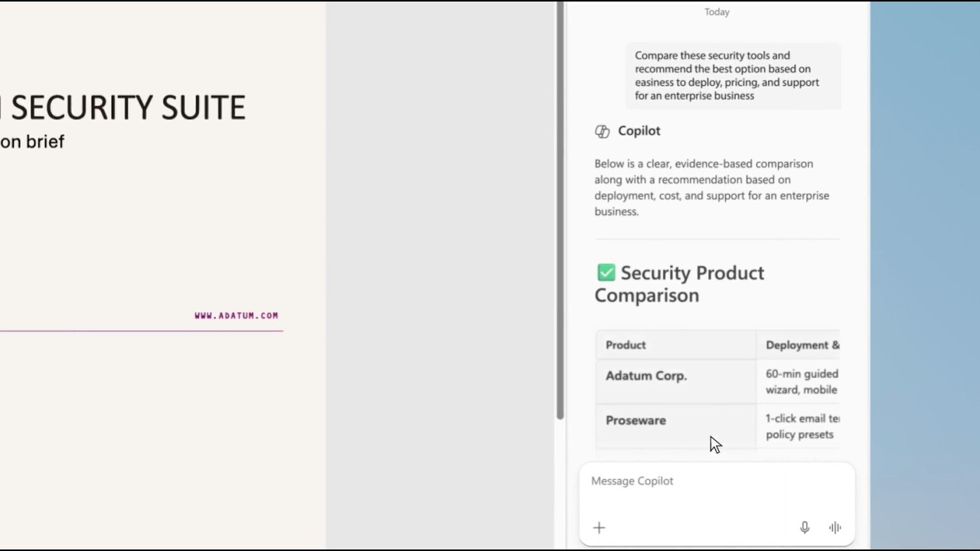Image resolution: width=980 pixels, height=551 pixels.
Task: Activate the microphone dictation icon
Action: coord(805,527)
